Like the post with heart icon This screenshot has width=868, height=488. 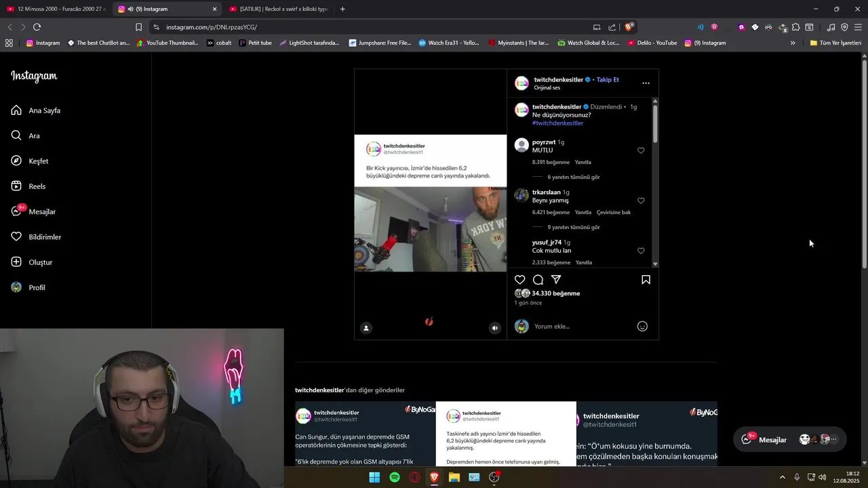tap(520, 280)
